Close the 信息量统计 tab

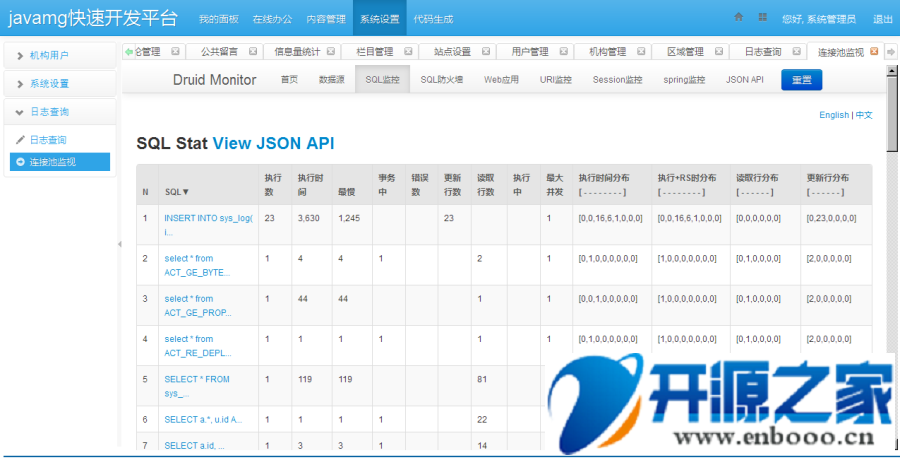click(331, 52)
